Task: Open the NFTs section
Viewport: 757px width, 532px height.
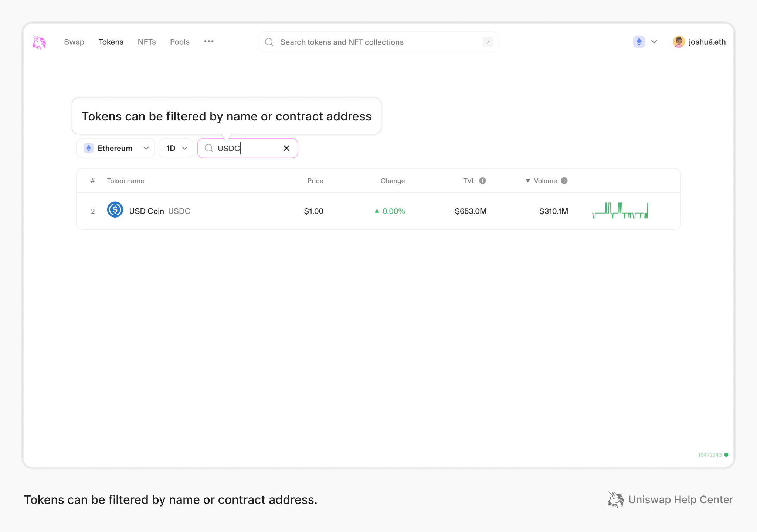Action: [147, 42]
